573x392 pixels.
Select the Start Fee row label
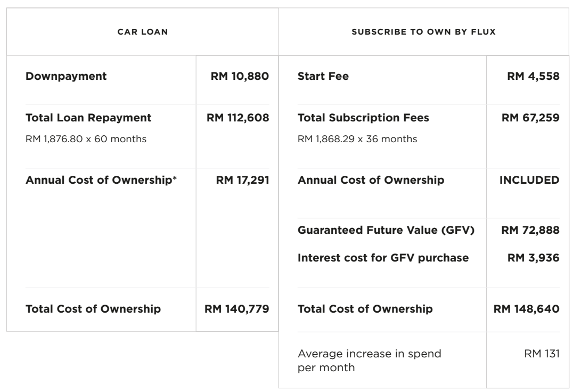pyautogui.click(x=323, y=76)
